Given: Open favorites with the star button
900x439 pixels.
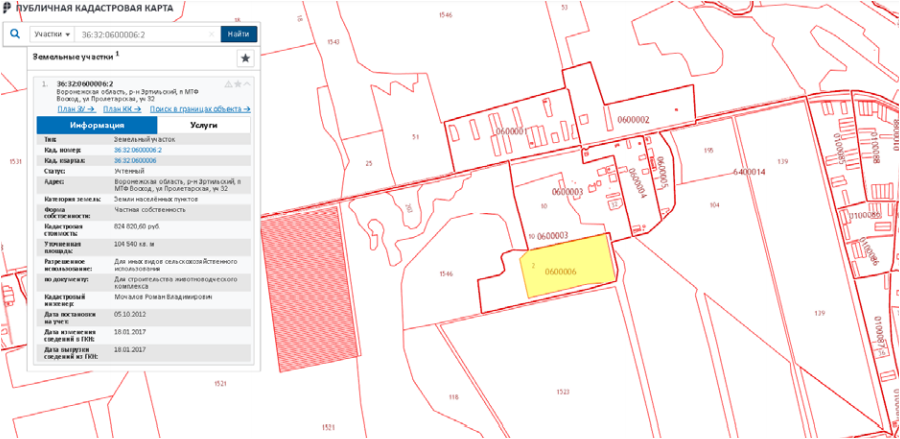Looking at the screenshot, I should 244,59.
